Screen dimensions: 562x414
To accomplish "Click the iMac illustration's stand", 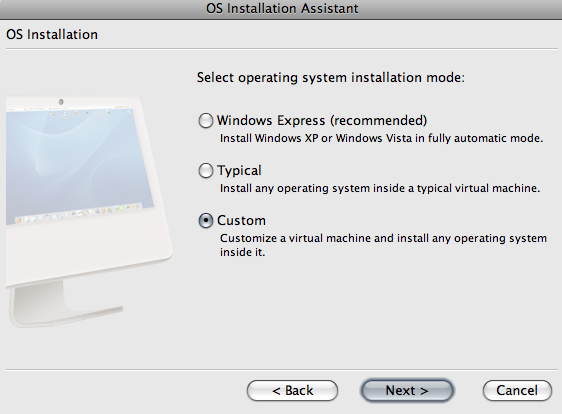I will tap(66, 305).
